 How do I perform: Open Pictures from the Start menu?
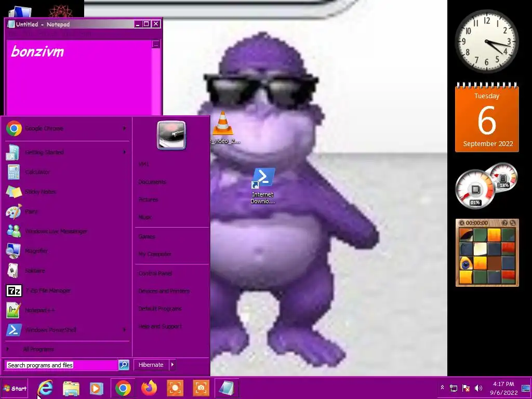point(148,199)
